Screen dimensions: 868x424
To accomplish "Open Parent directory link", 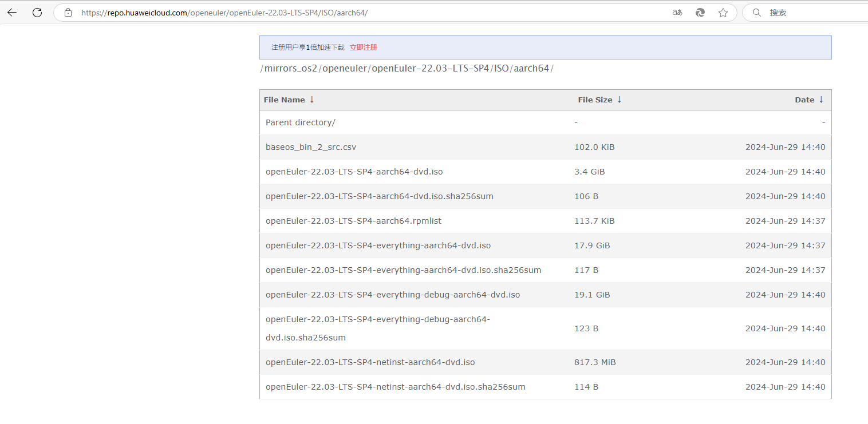I will tap(300, 122).
